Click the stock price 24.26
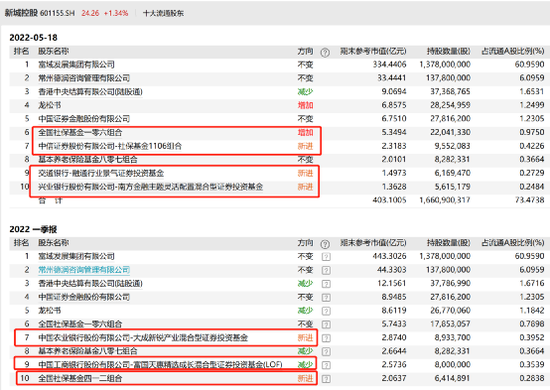Image resolution: width=550 pixels, height=390 pixels. [90, 13]
